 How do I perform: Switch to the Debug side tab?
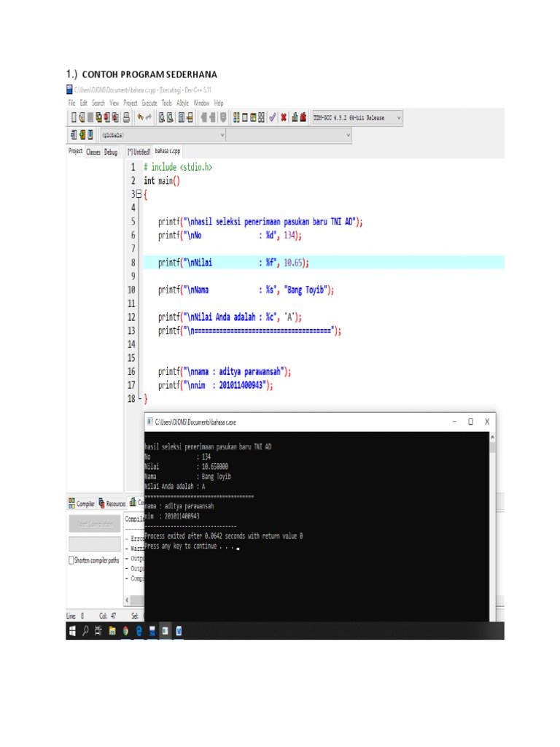(x=111, y=152)
